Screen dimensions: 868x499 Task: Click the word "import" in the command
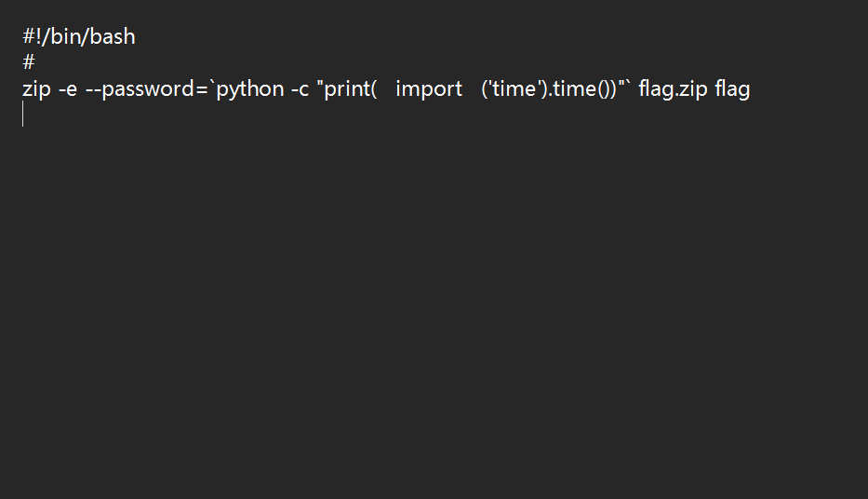click(429, 89)
